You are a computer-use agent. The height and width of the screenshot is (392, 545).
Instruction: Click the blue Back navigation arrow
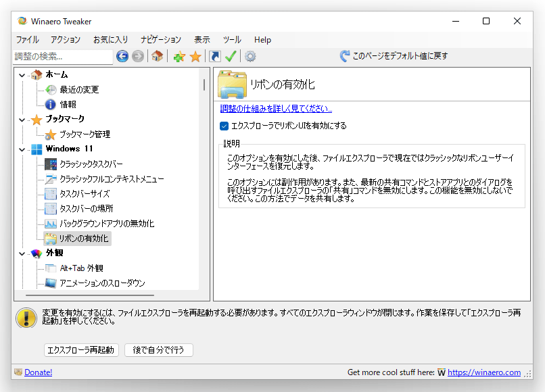coord(122,56)
